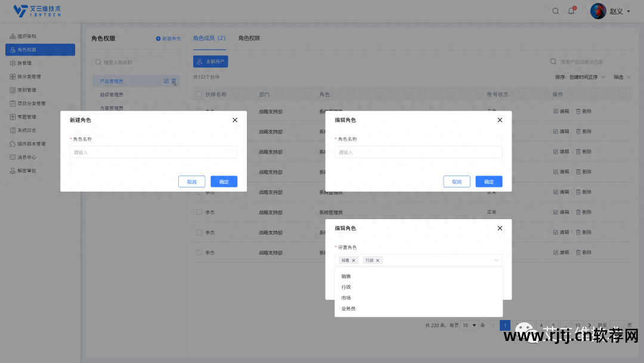Collapse the 设置角色 multi-select arrow
The height and width of the screenshot is (363, 644).
[x=496, y=260]
